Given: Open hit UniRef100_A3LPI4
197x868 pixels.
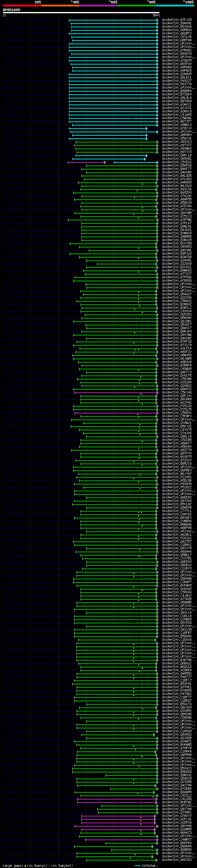Looking at the screenshot, I should pos(177,349).
